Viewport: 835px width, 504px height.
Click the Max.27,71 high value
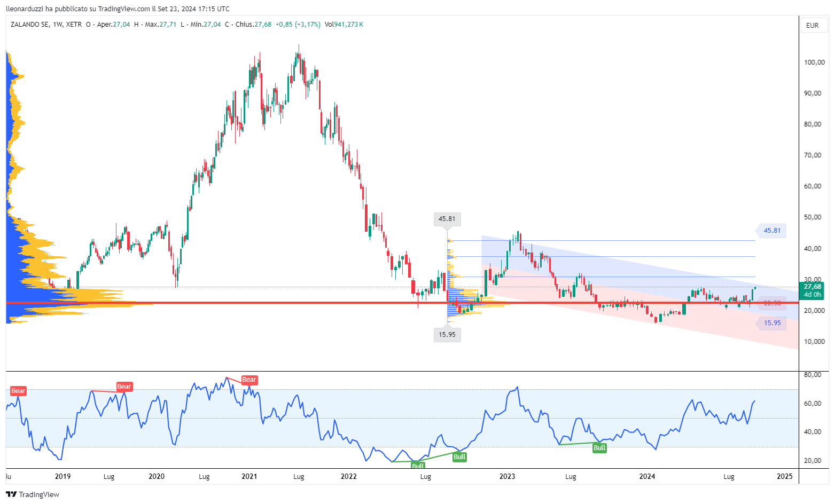[161, 25]
